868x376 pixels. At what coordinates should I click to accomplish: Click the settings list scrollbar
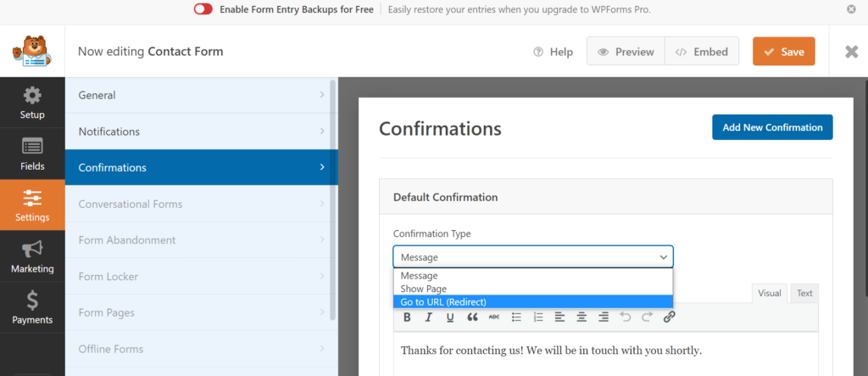pos(332,199)
